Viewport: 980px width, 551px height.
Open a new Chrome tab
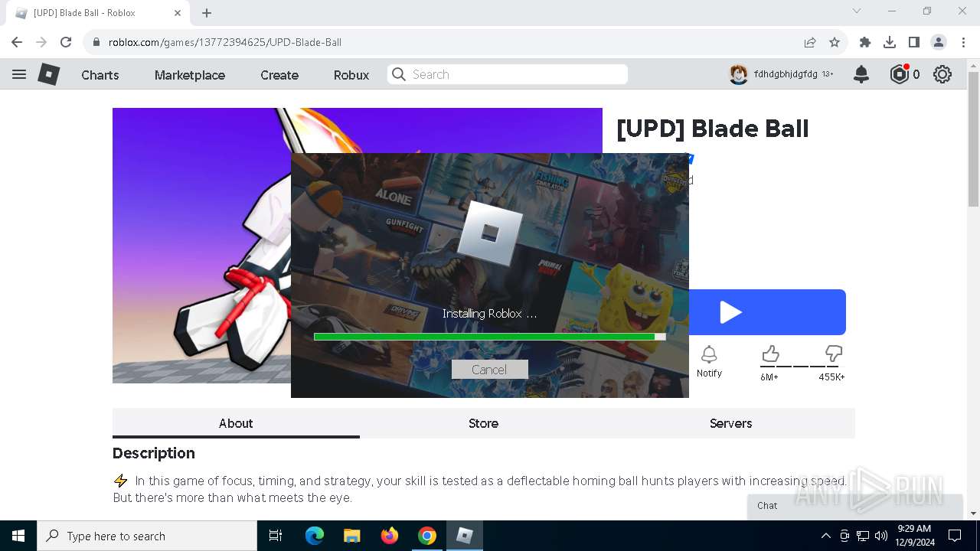[207, 13]
